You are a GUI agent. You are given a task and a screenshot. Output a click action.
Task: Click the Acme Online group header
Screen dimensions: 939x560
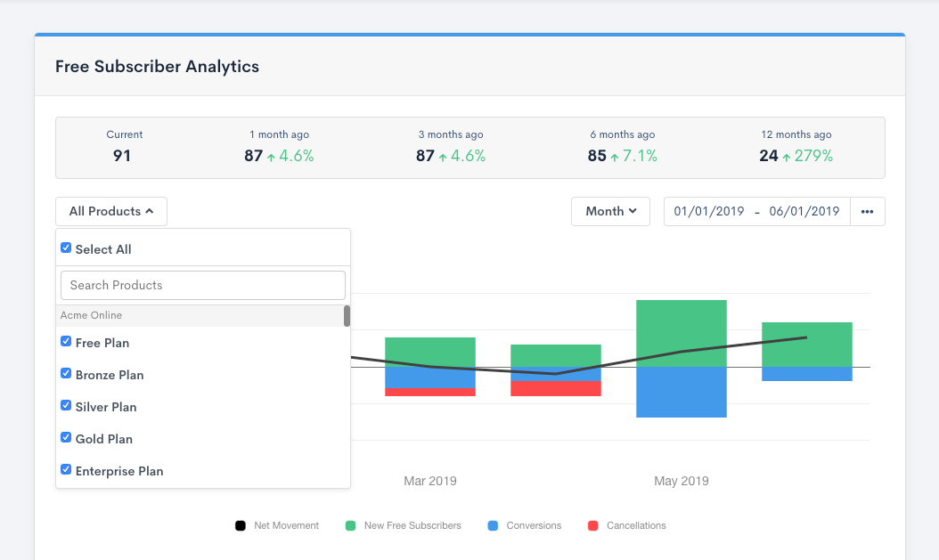pyautogui.click(x=91, y=314)
